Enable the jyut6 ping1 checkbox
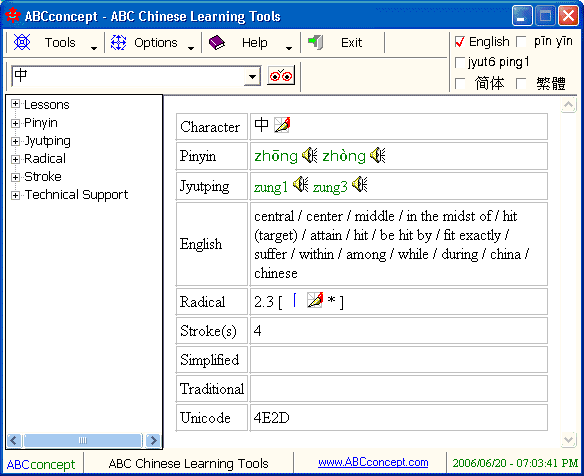The image size is (584, 476). click(460, 62)
